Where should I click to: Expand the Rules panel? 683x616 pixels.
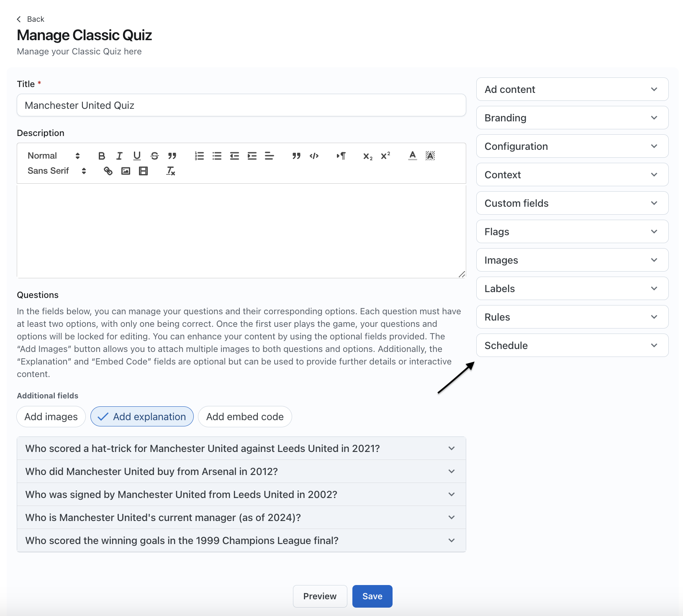(572, 317)
